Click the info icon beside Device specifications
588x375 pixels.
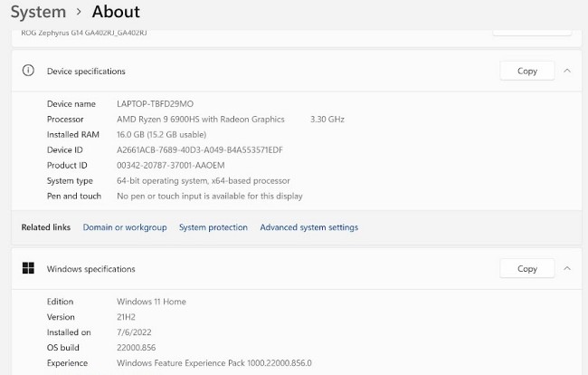tap(28, 71)
